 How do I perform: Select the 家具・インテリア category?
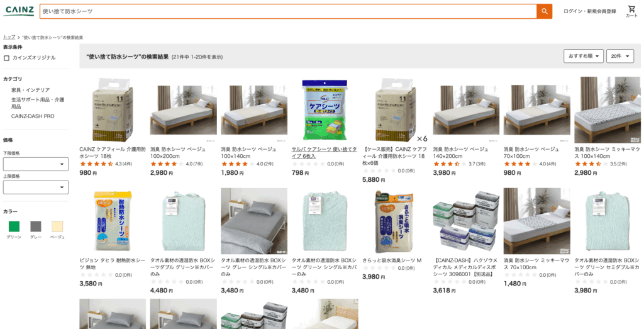pyautogui.click(x=30, y=90)
